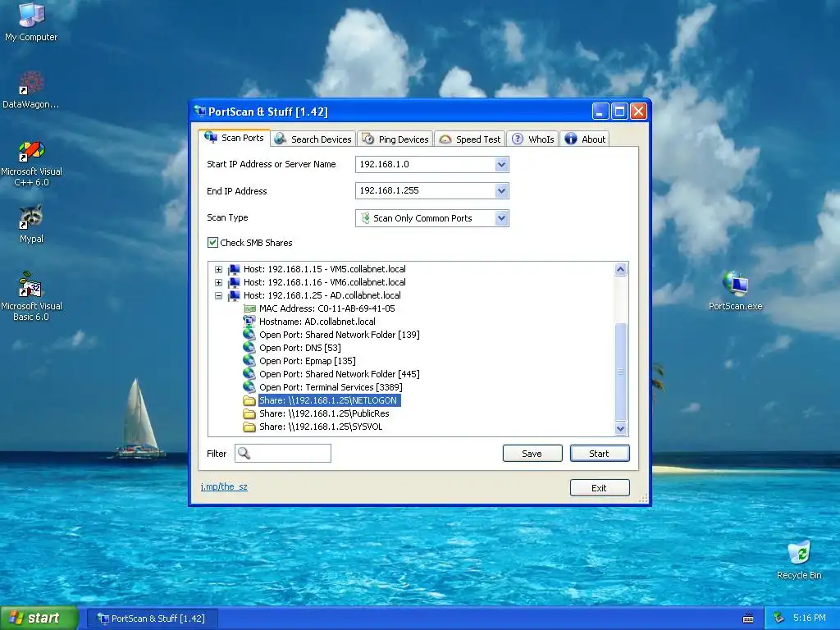Click the globe icon for open port 445
This screenshot has height=630, width=840.
[249, 374]
